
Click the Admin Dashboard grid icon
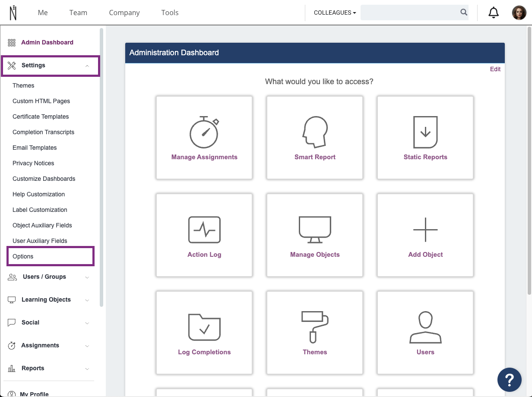12,42
